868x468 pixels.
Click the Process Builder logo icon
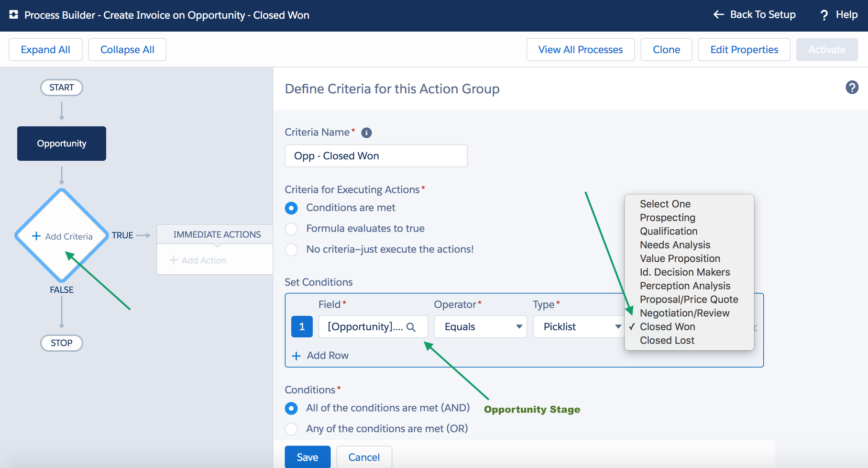click(14, 15)
